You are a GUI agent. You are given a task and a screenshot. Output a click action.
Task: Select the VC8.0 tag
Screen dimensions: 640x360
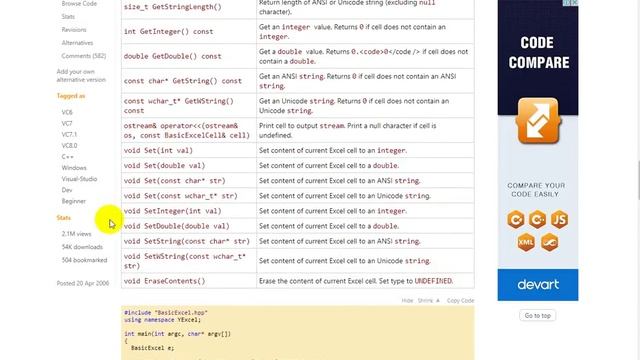(69, 145)
